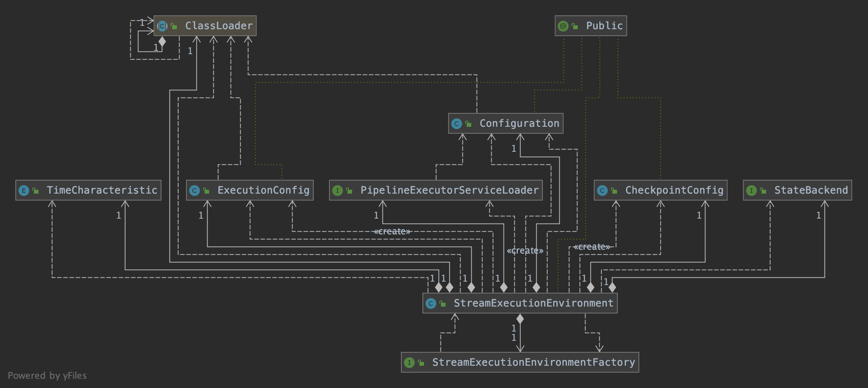Click the interface icon of StreamExecutionEnvironmentFactory
The width and height of the screenshot is (868, 388).
click(409, 363)
